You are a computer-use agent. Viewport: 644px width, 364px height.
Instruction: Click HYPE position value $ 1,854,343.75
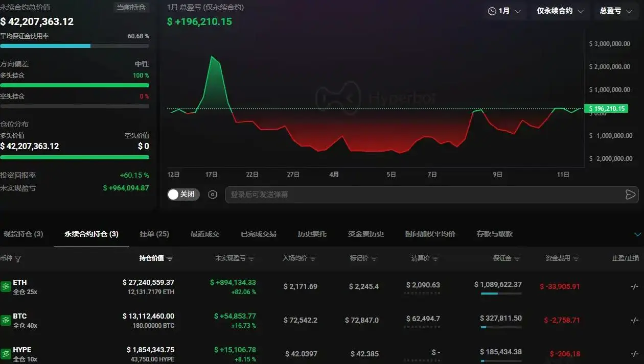pos(150,350)
